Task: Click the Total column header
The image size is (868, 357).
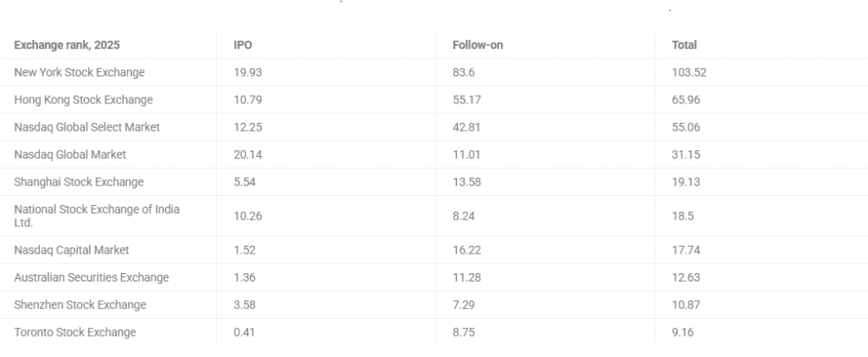Action: tap(684, 45)
